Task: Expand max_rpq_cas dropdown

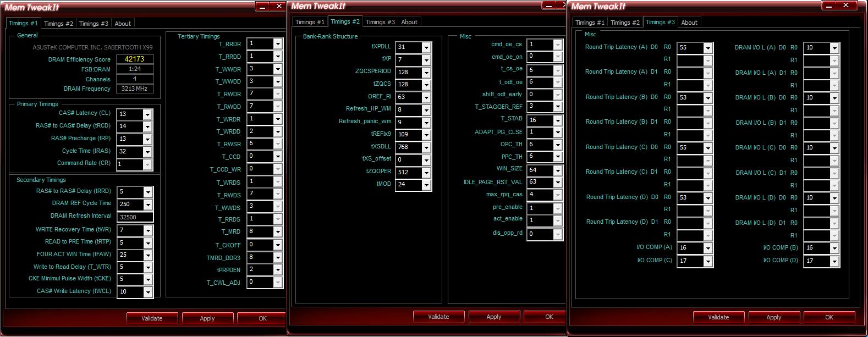Action: [558, 195]
